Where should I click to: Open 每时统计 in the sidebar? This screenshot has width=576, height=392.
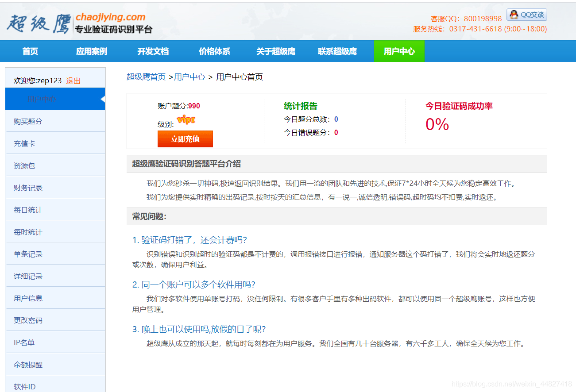(55, 232)
